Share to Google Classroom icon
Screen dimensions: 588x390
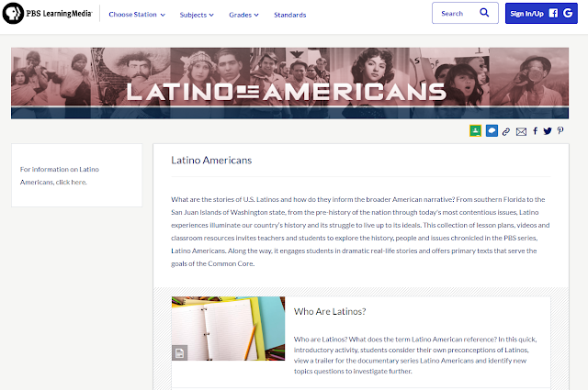[476, 130]
